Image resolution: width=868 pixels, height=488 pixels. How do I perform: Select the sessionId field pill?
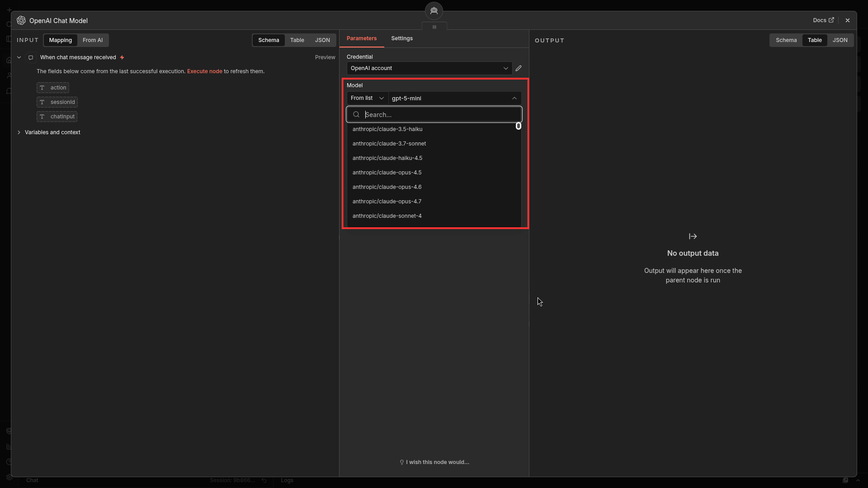(x=57, y=102)
